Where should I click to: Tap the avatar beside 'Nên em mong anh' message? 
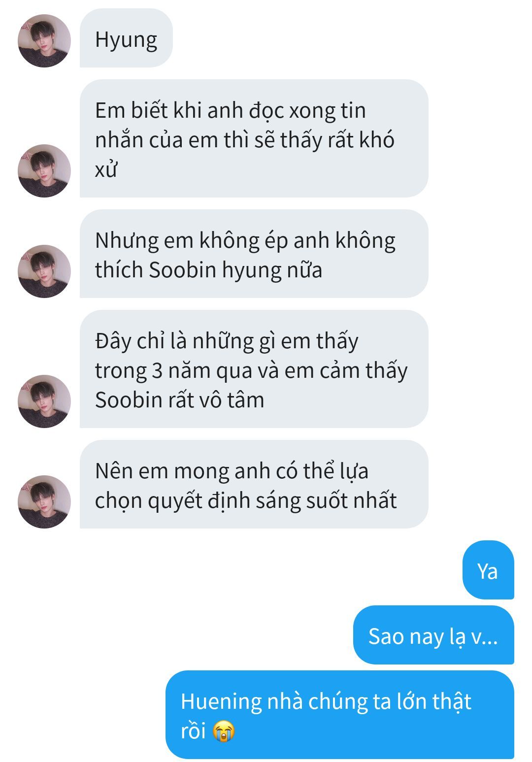(44, 502)
